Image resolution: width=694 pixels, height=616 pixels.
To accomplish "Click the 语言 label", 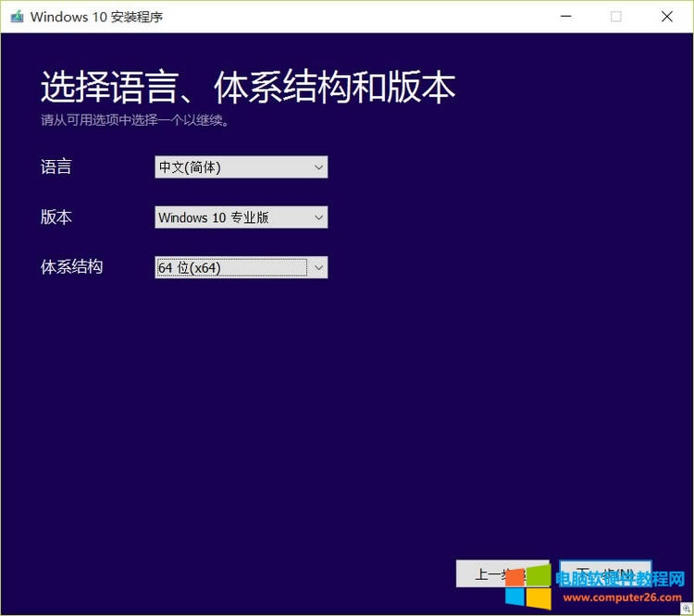I will (x=56, y=166).
